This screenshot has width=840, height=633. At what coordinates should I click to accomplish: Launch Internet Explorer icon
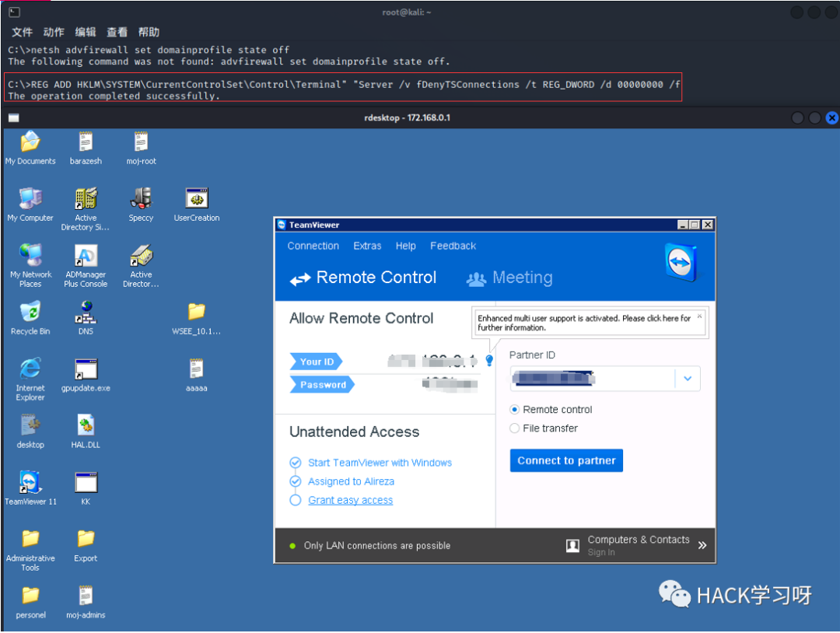tap(30, 369)
